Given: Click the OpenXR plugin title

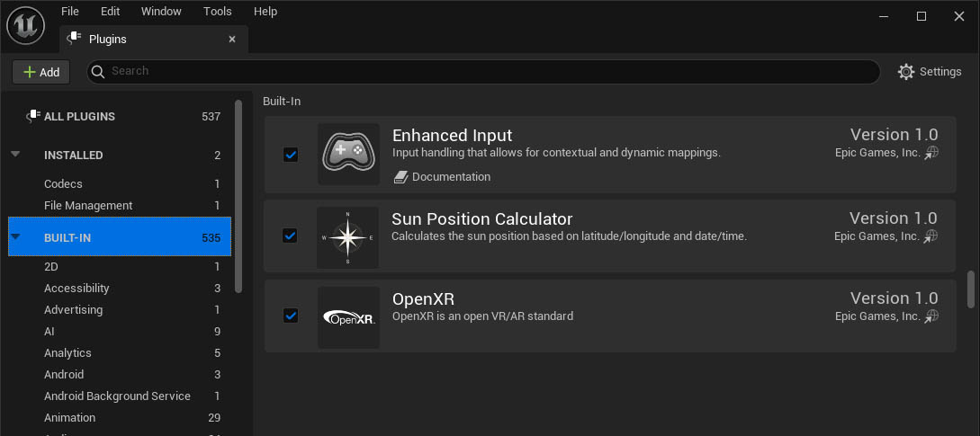Looking at the screenshot, I should (423, 299).
